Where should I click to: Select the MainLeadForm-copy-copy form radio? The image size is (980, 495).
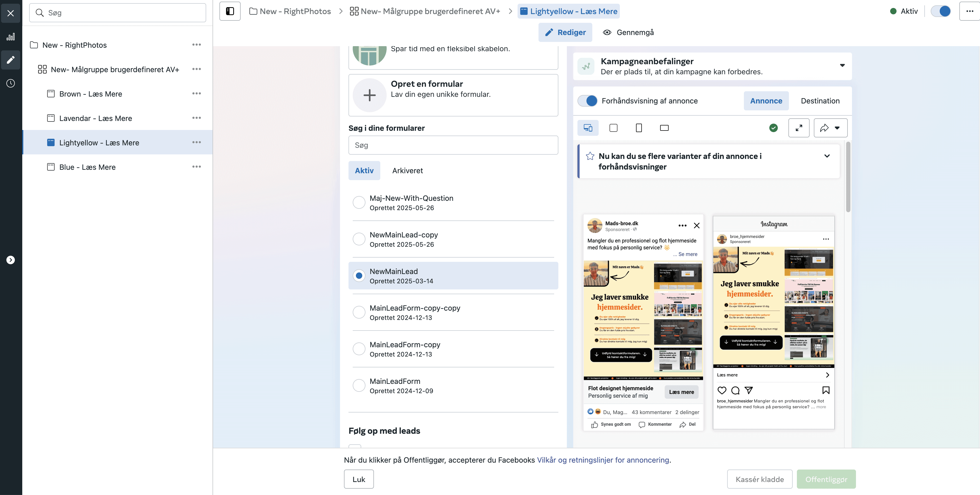coord(359,312)
